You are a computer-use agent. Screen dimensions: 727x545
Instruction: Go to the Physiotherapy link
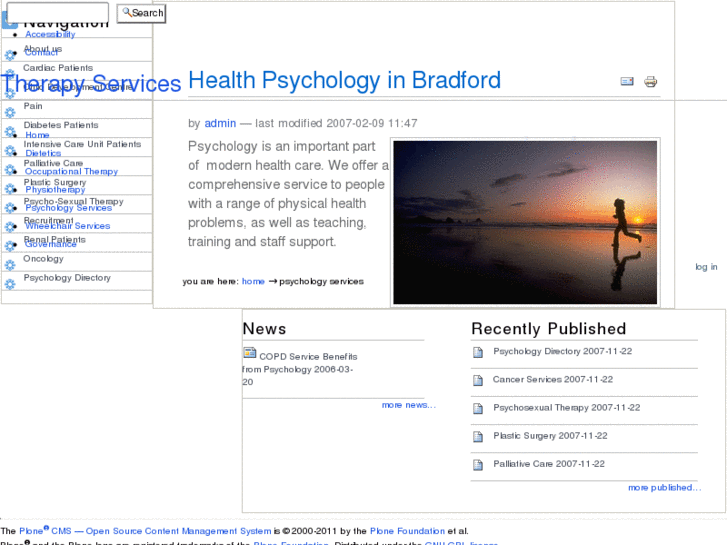coord(55,190)
